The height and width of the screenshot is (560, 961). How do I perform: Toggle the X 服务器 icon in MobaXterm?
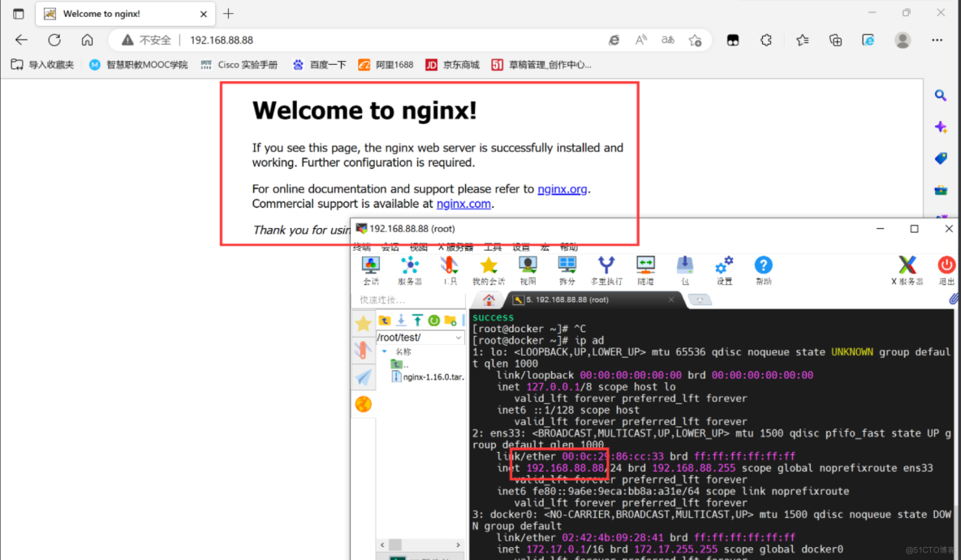907,270
